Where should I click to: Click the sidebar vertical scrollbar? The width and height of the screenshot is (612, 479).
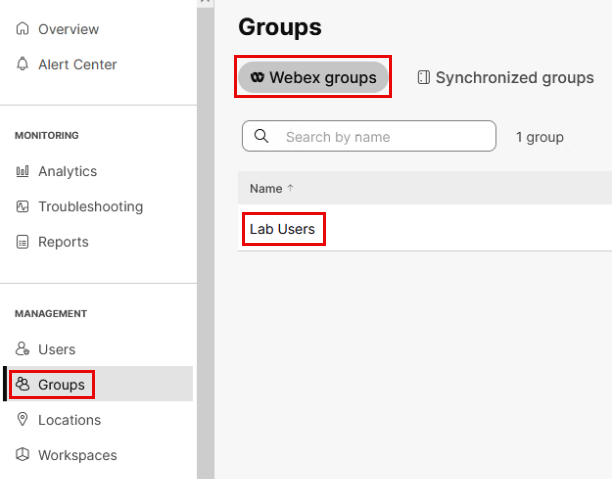pos(205,240)
